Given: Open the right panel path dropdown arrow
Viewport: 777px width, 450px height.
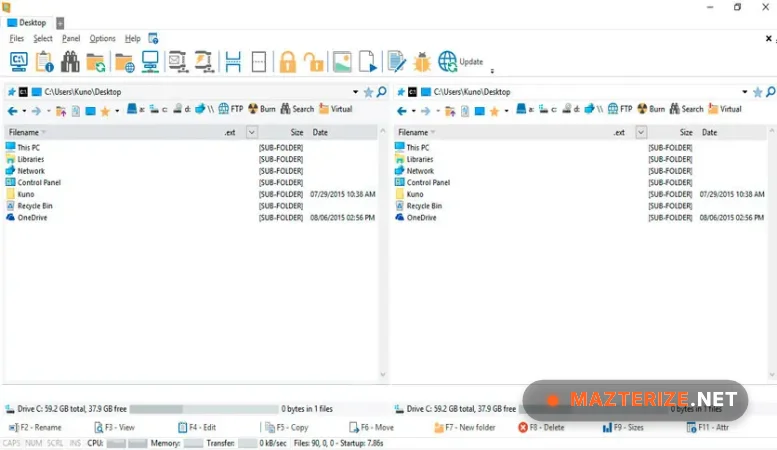Looking at the screenshot, I should pyautogui.click(x=745, y=92).
